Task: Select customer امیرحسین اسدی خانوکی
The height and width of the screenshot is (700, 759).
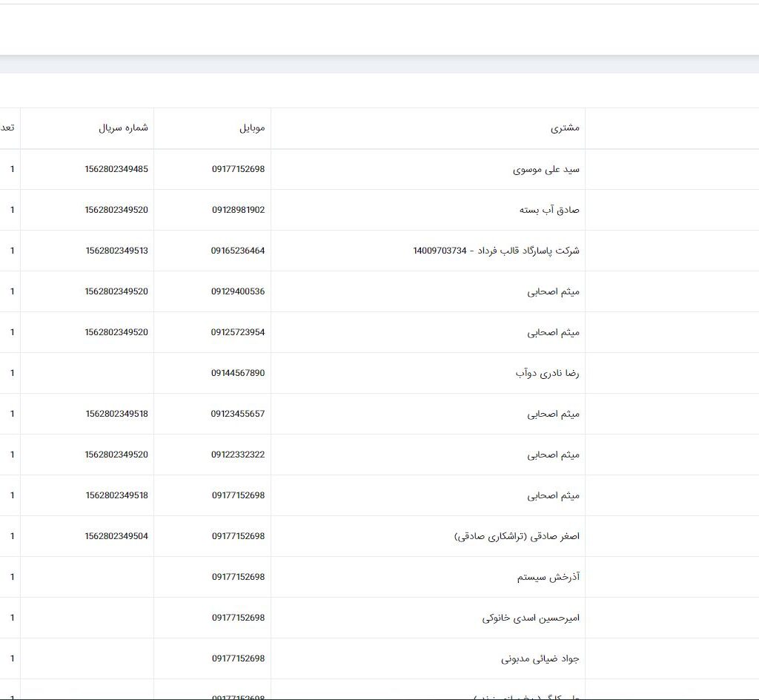Action: point(531,618)
